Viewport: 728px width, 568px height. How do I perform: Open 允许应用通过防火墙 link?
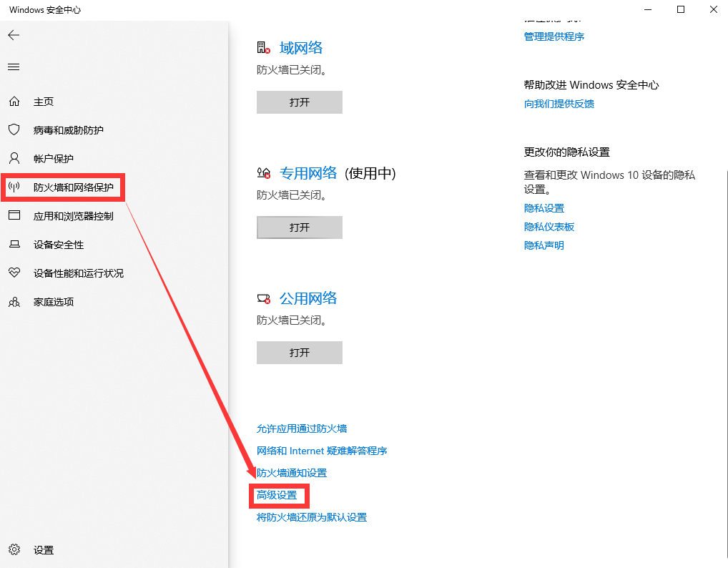click(x=302, y=429)
